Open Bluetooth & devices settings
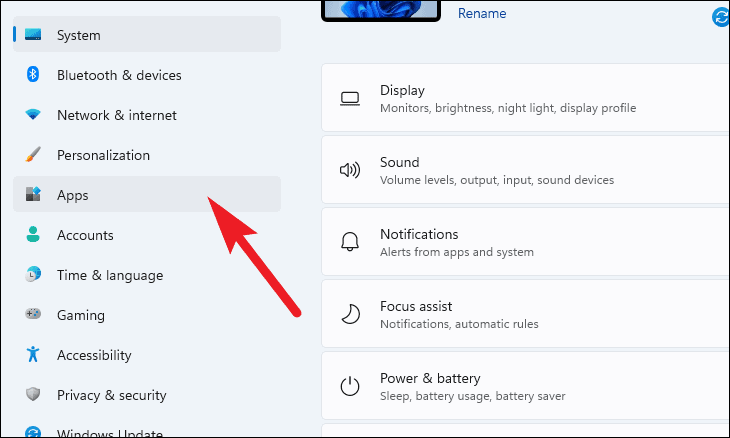 pyautogui.click(x=147, y=74)
